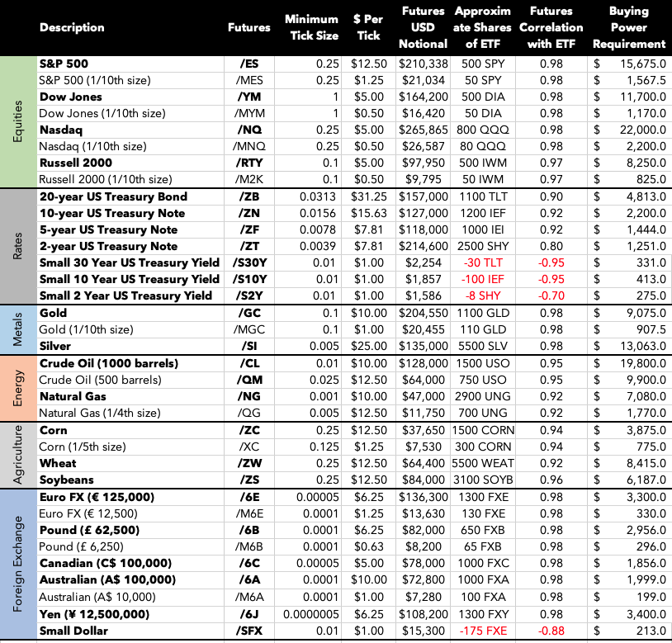Select the Pound (£ 62,500) description
The height and width of the screenshot is (643, 672).
[89, 530]
